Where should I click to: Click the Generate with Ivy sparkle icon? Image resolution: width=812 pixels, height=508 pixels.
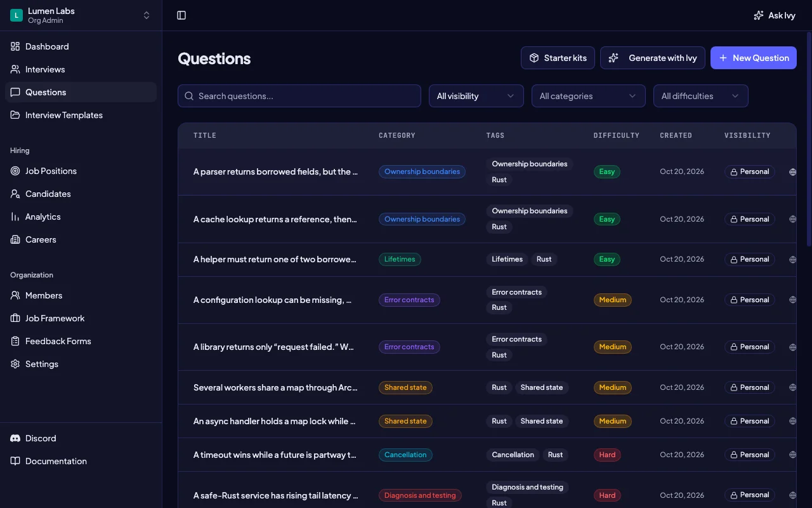click(613, 58)
